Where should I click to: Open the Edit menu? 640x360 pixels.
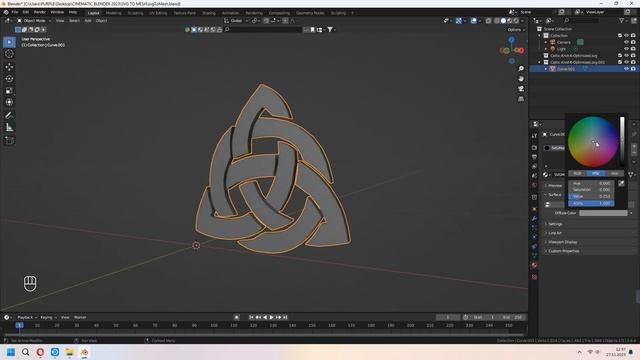(26, 12)
